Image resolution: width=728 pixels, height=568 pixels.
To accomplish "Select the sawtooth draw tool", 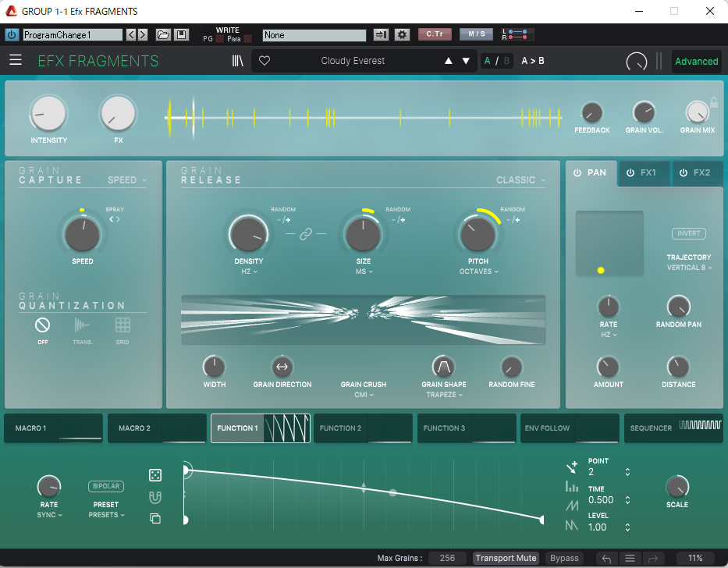I will tap(572, 525).
